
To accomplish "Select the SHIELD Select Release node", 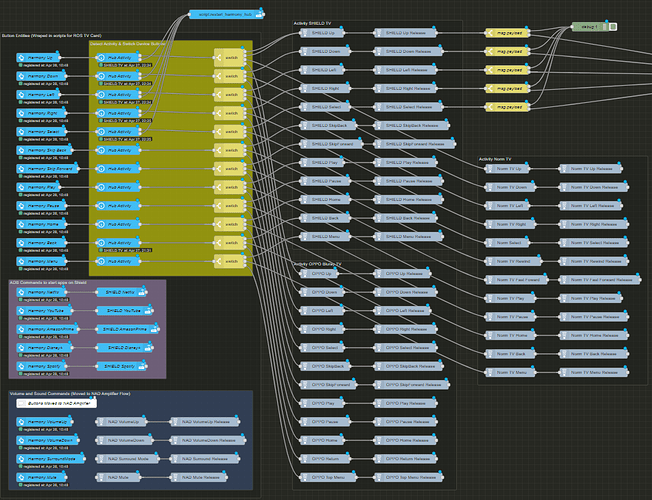I will tap(408, 107).
